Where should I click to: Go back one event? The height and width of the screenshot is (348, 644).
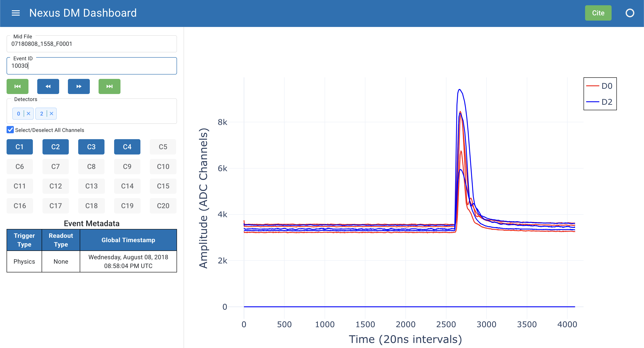tap(48, 86)
